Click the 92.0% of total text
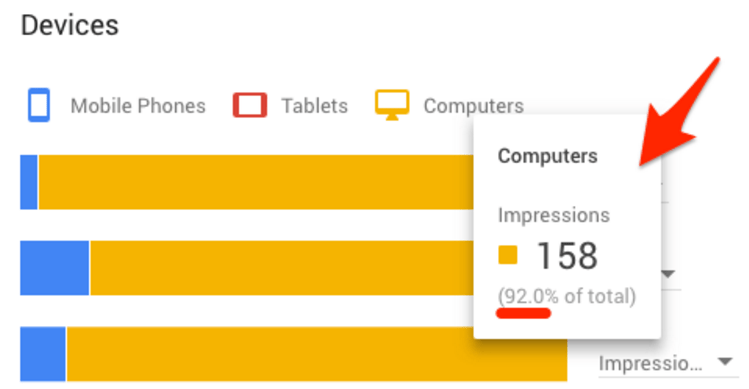 coord(567,296)
